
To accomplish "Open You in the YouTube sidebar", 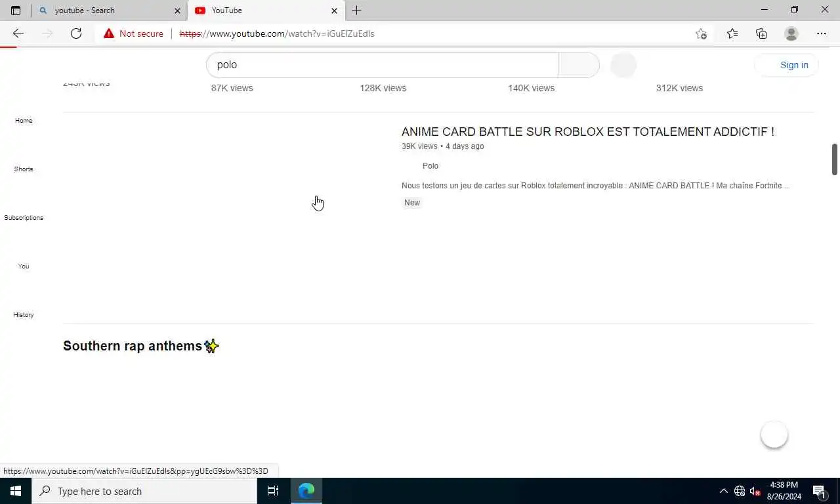I will [x=24, y=266].
